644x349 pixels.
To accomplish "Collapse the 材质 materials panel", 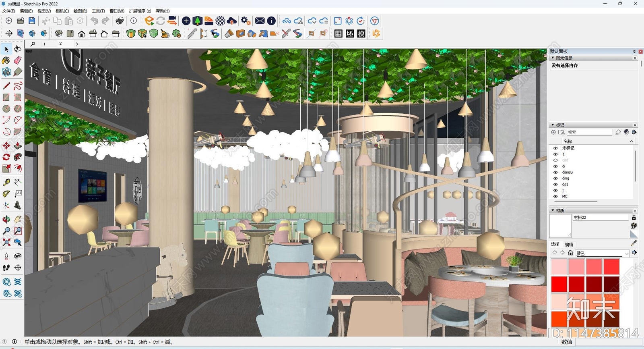I will [553, 210].
